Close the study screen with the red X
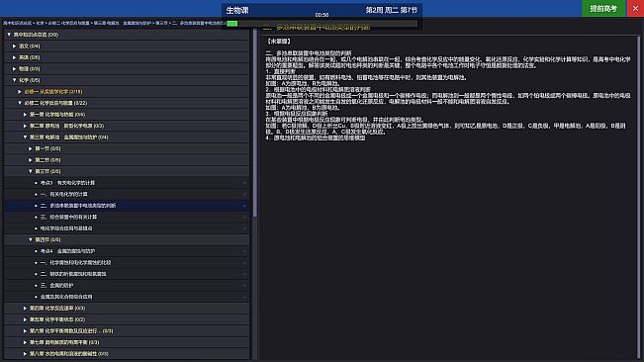 (635, 8)
